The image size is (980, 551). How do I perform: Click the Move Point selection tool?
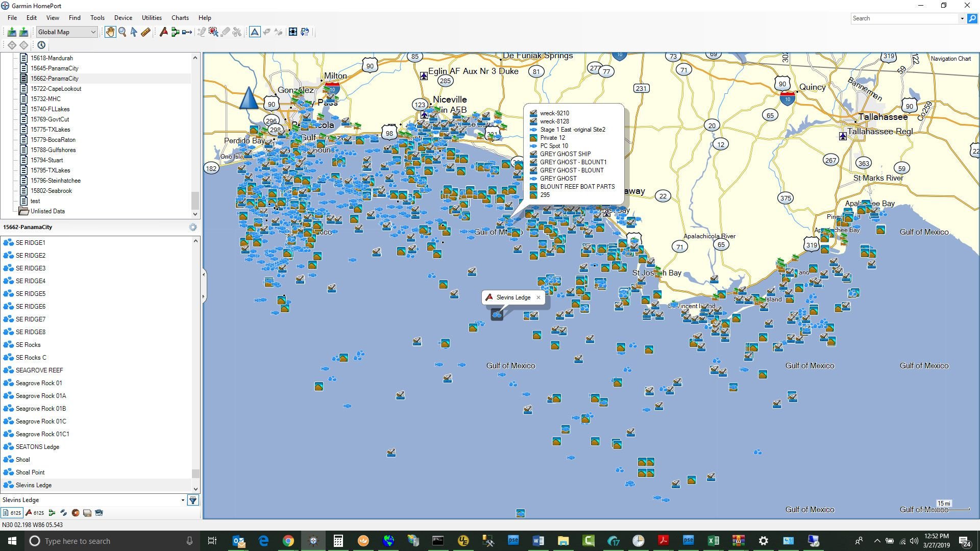(x=213, y=32)
